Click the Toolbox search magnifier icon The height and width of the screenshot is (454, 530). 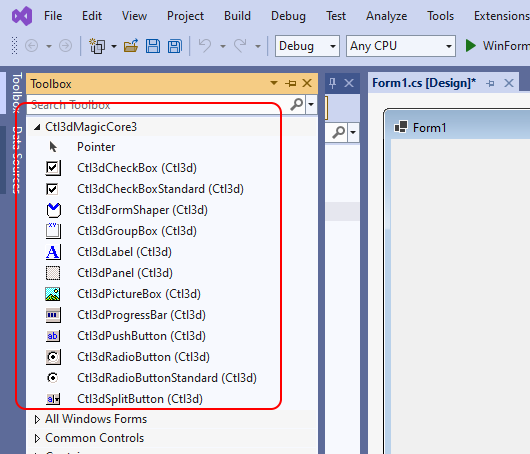click(296, 105)
